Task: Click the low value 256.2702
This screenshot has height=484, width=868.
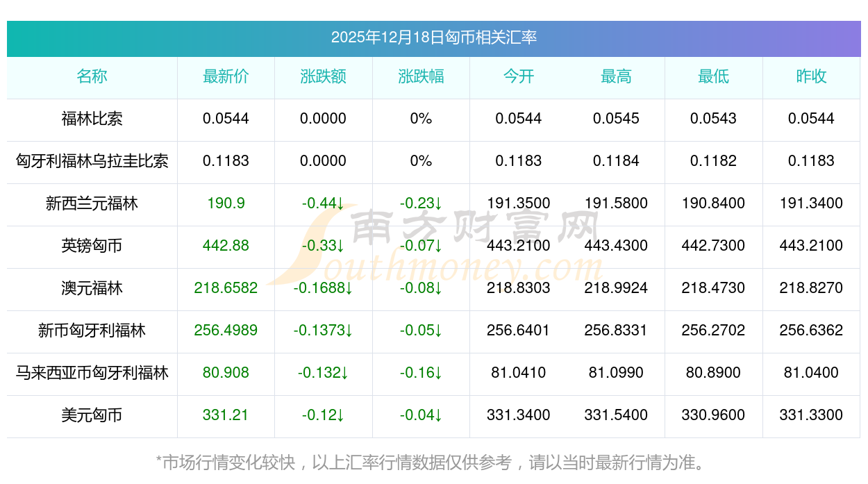Action: 713,331
